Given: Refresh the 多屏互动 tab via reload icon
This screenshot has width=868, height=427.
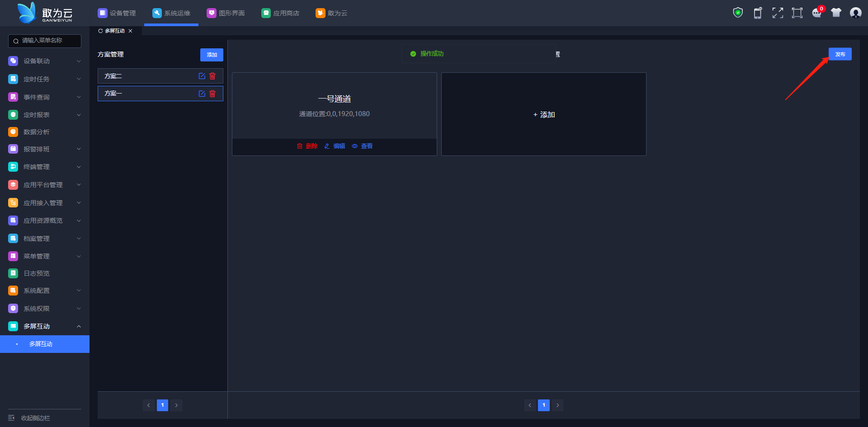Looking at the screenshot, I should click(100, 31).
